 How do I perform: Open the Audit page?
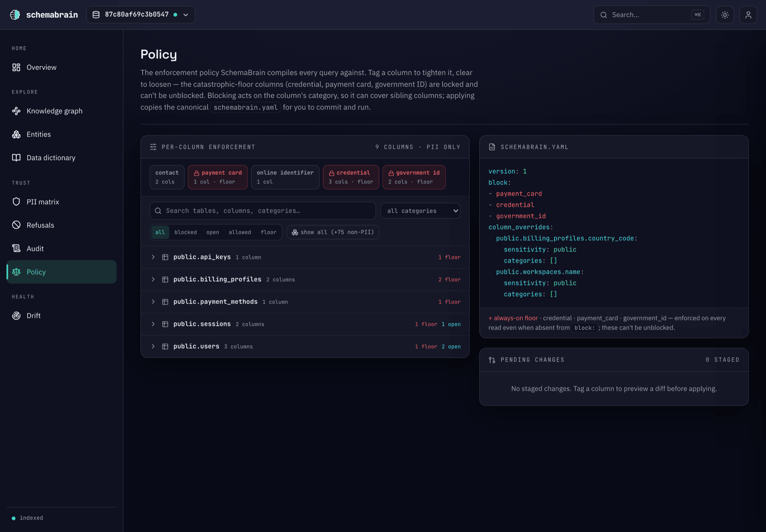tap(61, 249)
